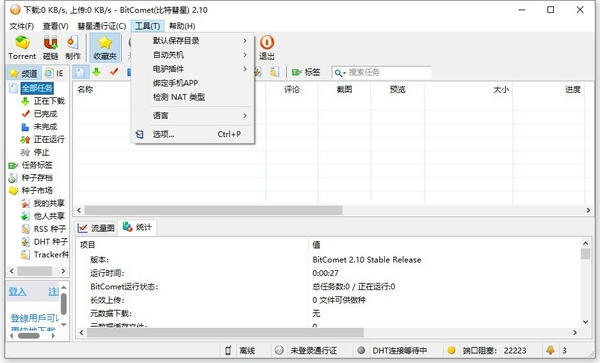600x363 pixels.
Task: Expand the 电驴插件 submenu arrow
Action: [x=245, y=69]
